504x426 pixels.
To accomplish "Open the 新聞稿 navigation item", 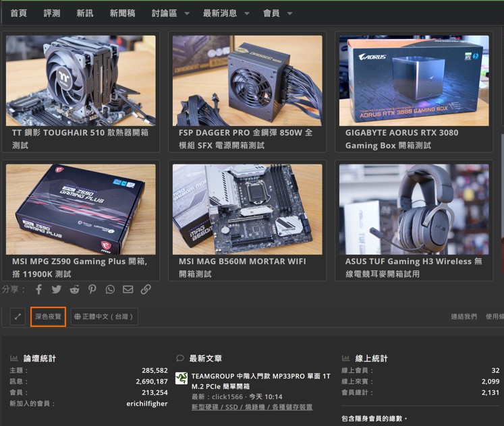I will click(123, 13).
